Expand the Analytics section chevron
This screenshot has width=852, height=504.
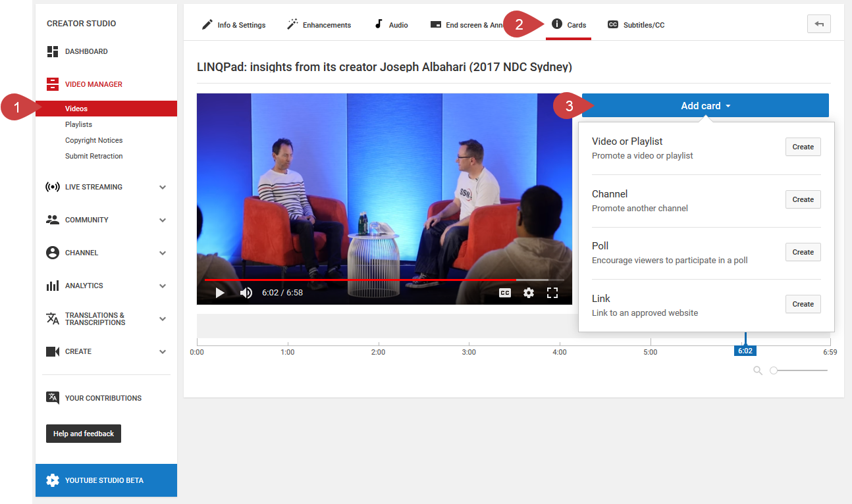[x=163, y=286]
